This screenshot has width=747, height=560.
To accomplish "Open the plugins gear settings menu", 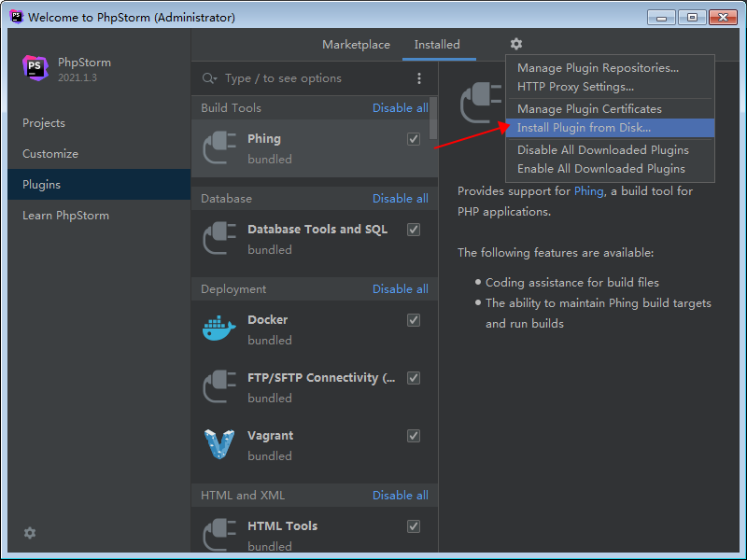I will 516,44.
